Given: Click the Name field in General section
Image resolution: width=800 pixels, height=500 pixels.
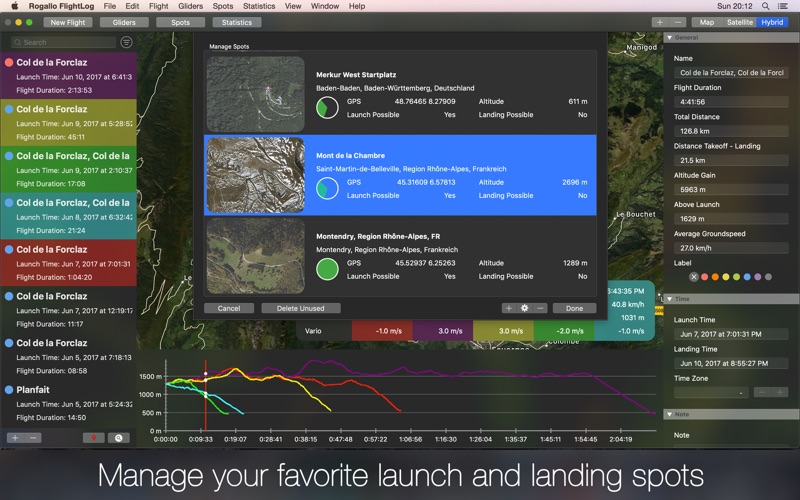Looking at the screenshot, I should point(731,72).
